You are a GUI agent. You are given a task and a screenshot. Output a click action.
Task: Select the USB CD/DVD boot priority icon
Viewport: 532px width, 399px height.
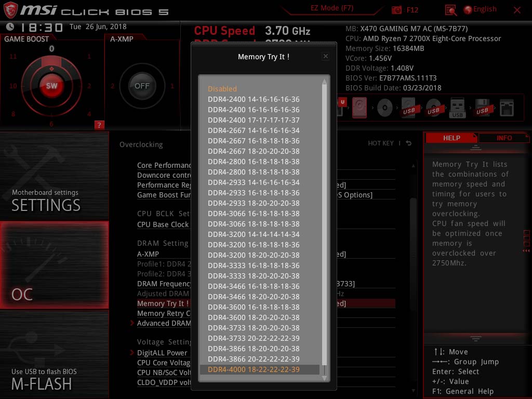[433, 108]
